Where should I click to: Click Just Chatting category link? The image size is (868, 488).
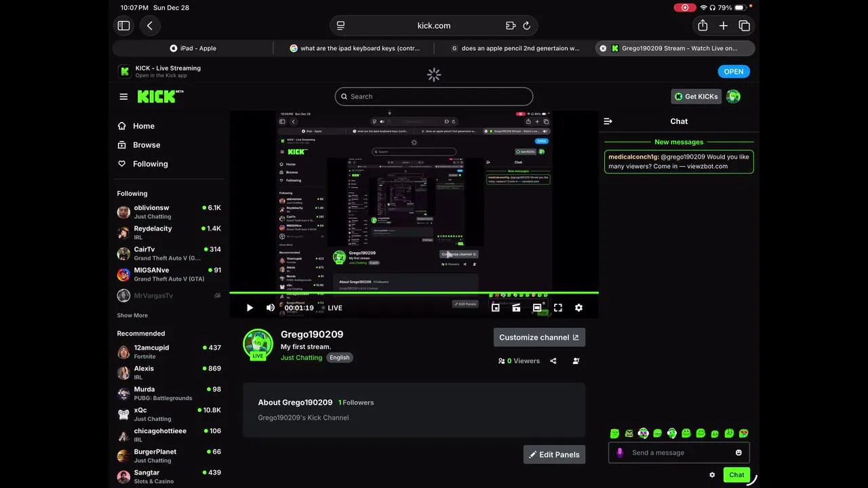(301, 358)
